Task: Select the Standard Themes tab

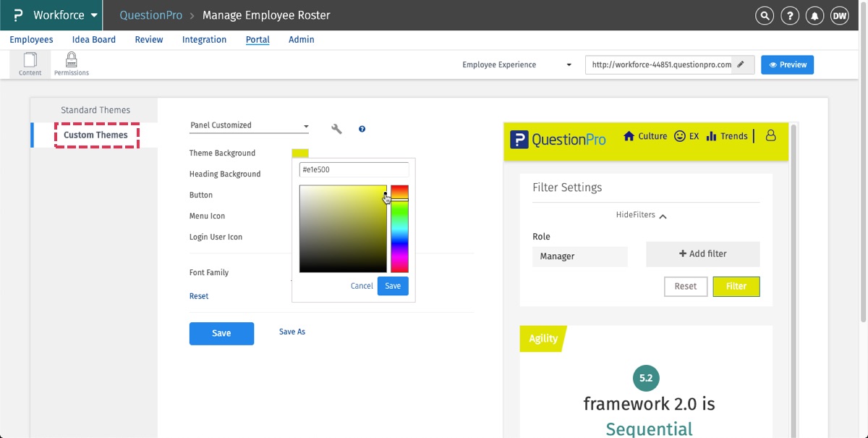Action: click(95, 110)
